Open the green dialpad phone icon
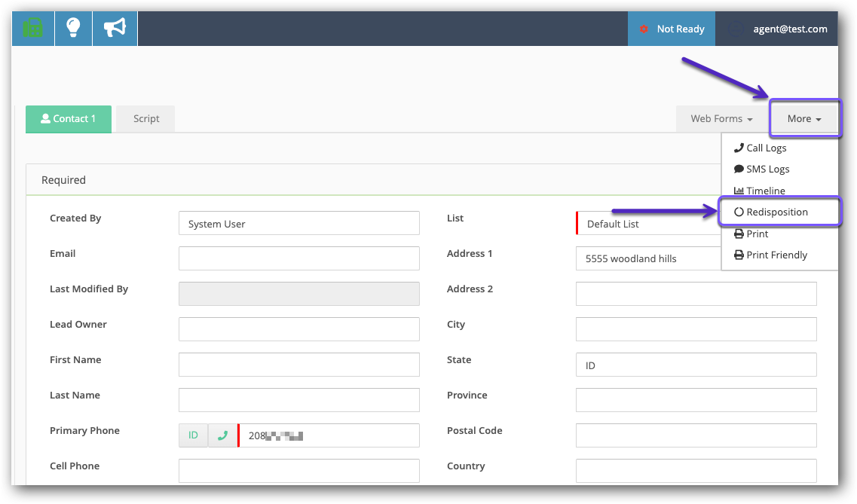Image resolution: width=857 pixels, height=504 pixels. [32, 29]
